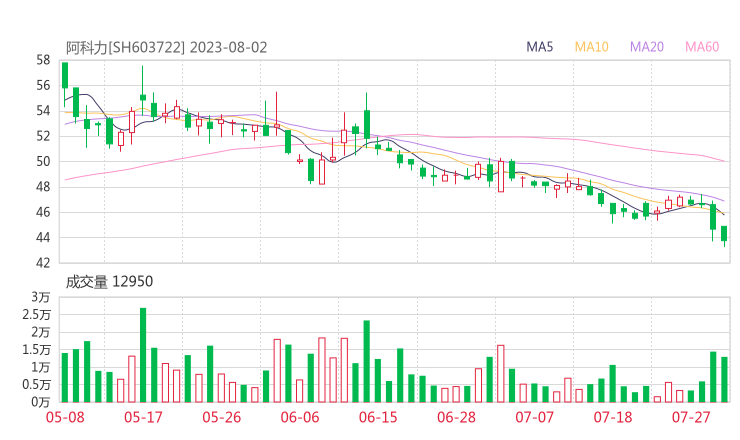Click the price axis value 46
The height and width of the screenshot is (440, 740).
point(43,212)
